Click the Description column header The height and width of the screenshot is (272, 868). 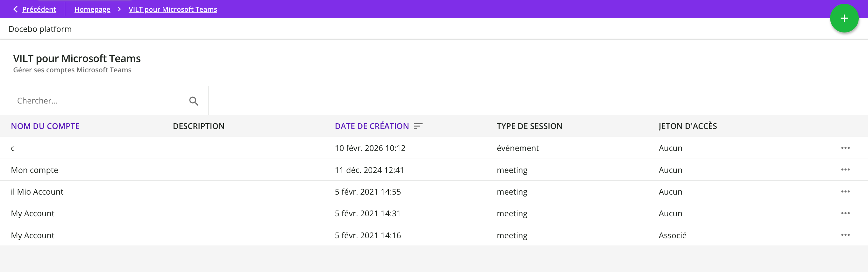point(198,126)
